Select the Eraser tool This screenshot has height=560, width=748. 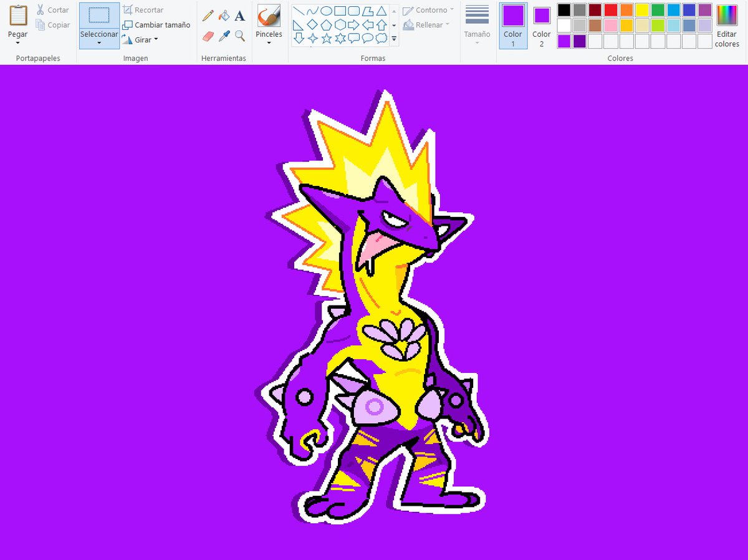coord(208,36)
